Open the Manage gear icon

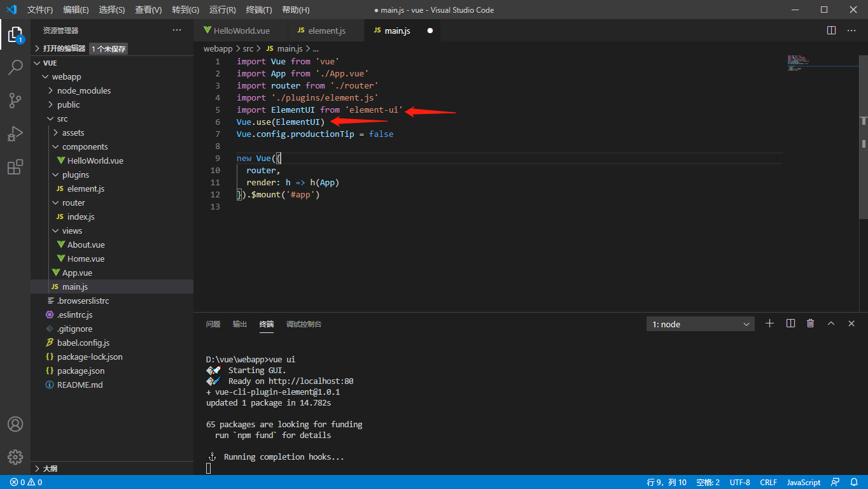(x=15, y=457)
